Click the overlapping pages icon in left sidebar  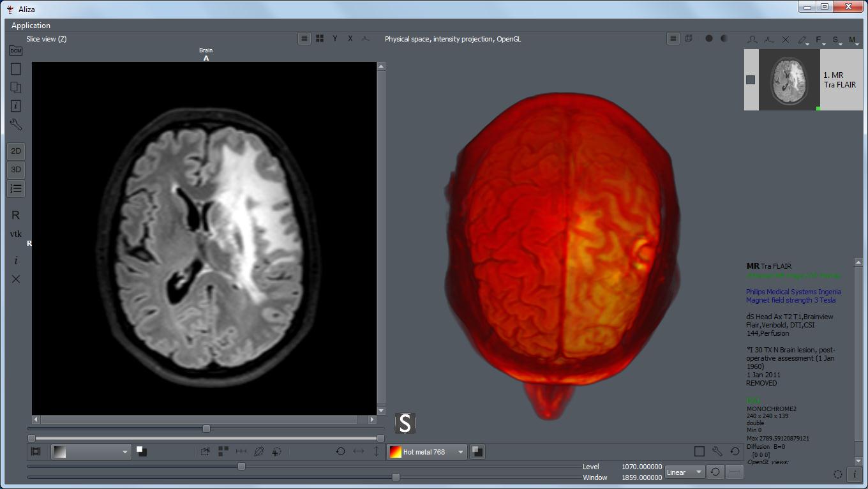[x=16, y=87]
